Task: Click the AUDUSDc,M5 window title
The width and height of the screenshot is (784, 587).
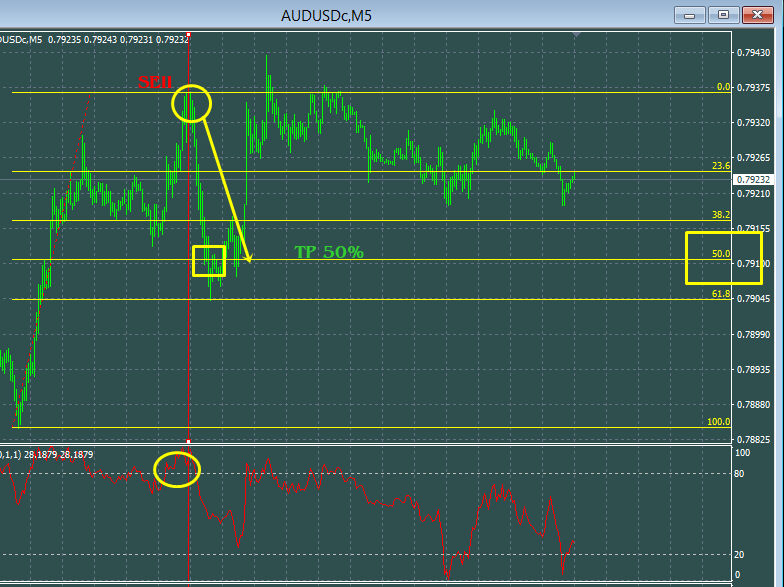Action: pos(326,16)
